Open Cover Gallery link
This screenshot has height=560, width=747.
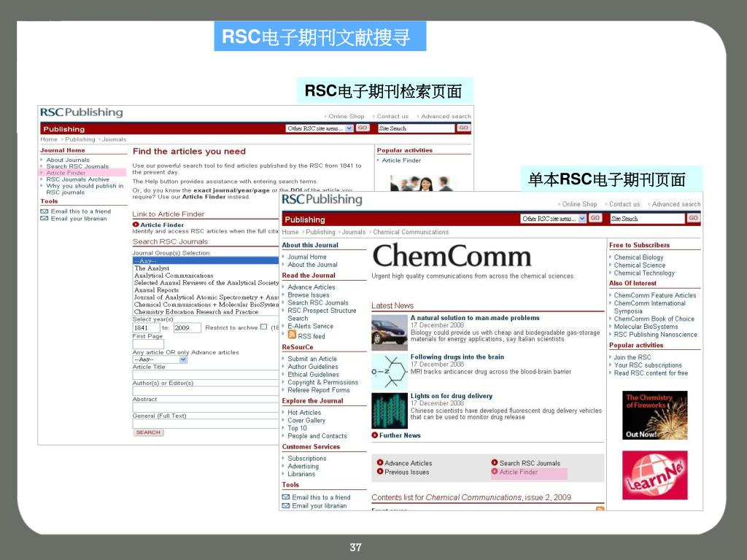(306, 421)
